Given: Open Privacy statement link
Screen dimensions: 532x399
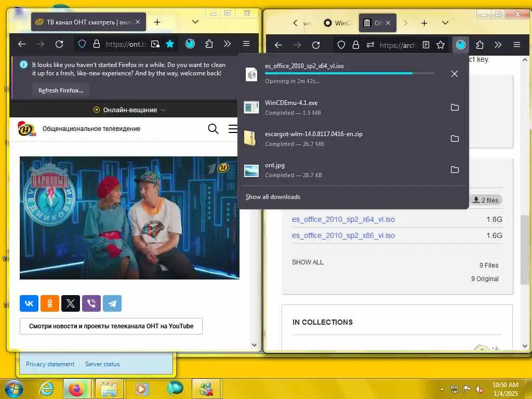Looking at the screenshot, I should [x=50, y=364].
